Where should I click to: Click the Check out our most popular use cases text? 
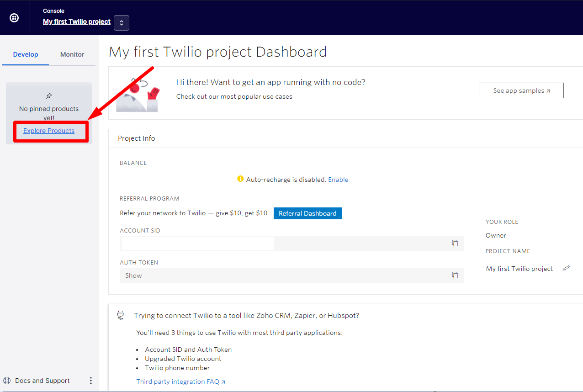(234, 96)
